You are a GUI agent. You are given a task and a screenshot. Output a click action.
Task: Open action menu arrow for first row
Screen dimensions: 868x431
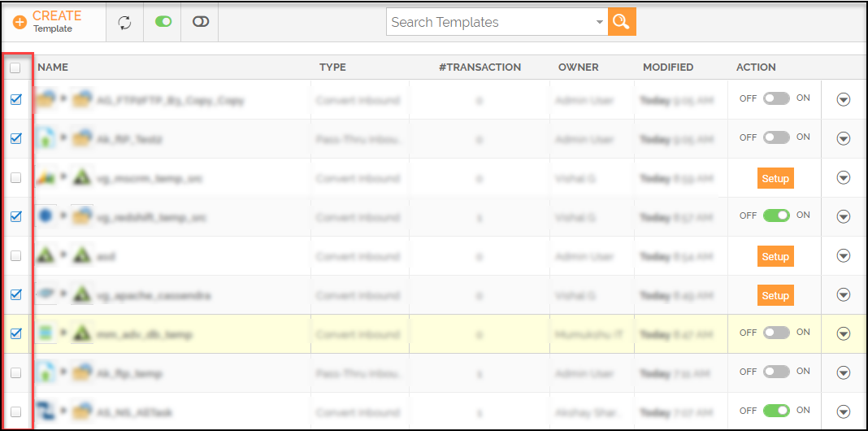pyautogui.click(x=843, y=100)
